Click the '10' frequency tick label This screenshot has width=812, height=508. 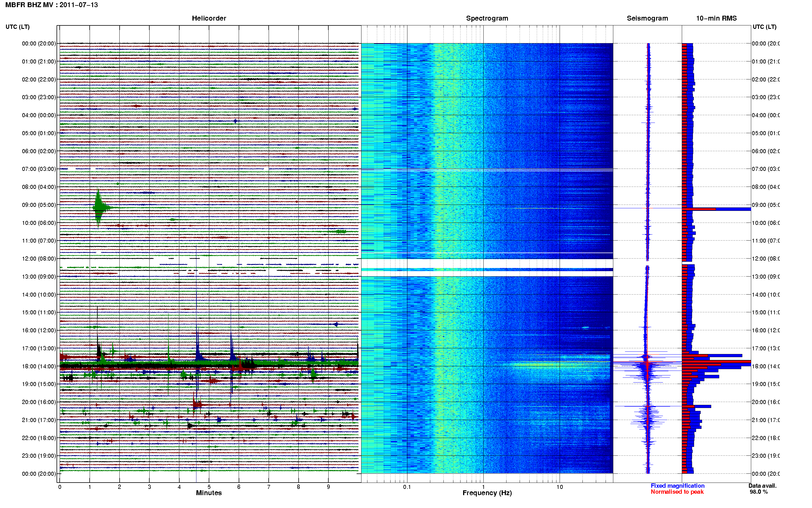click(559, 487)
